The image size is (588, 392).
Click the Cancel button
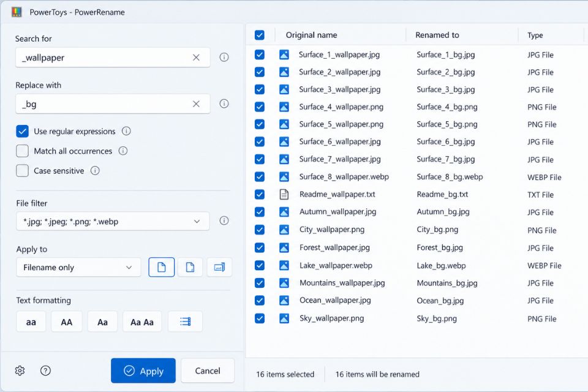(208, 371)
